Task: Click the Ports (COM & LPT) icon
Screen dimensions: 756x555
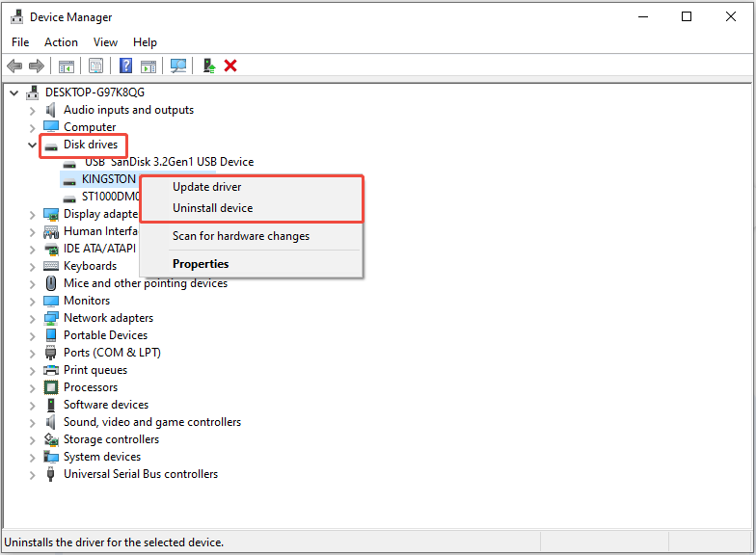Action: (x=50, y=353)
